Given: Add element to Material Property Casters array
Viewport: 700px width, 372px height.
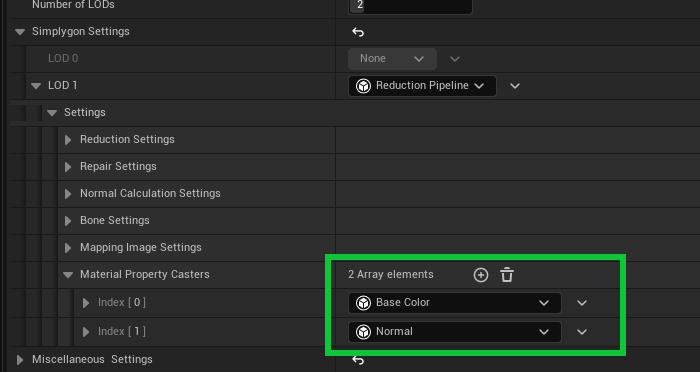Looking at the screenshot, I should [481, 275].
